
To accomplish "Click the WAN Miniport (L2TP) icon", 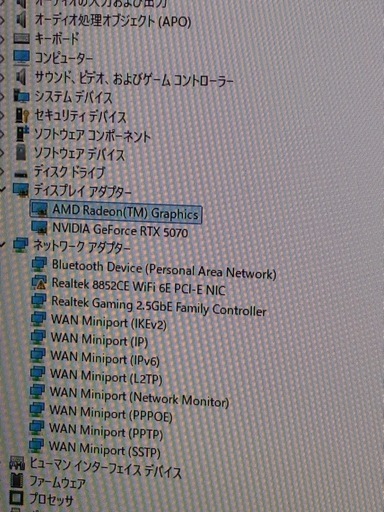I will click(37, 373).
